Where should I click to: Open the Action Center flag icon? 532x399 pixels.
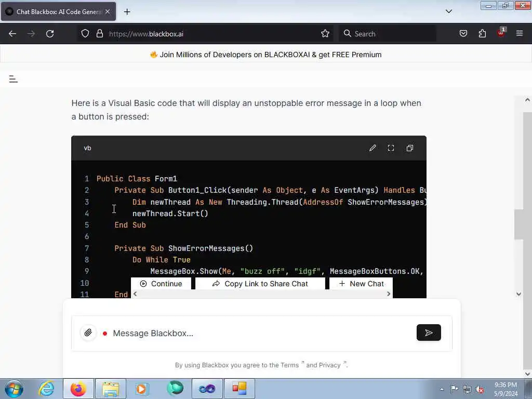pos(454,389)
